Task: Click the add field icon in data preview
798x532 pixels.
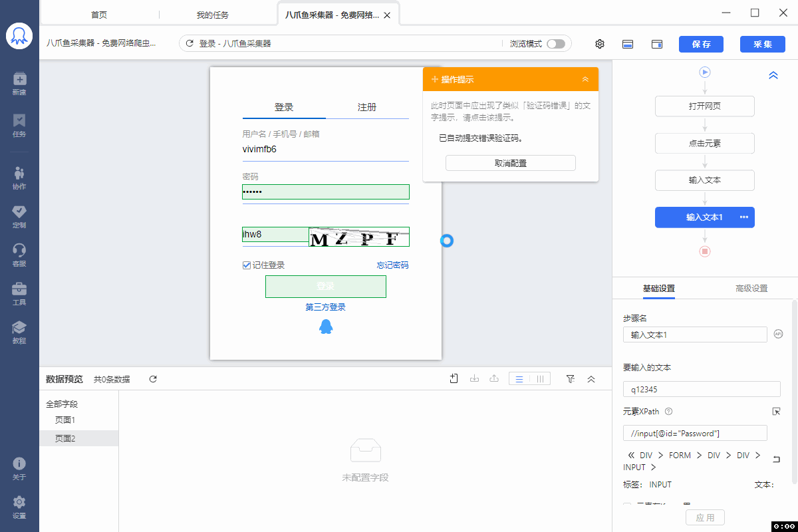Action: [454, 379]
